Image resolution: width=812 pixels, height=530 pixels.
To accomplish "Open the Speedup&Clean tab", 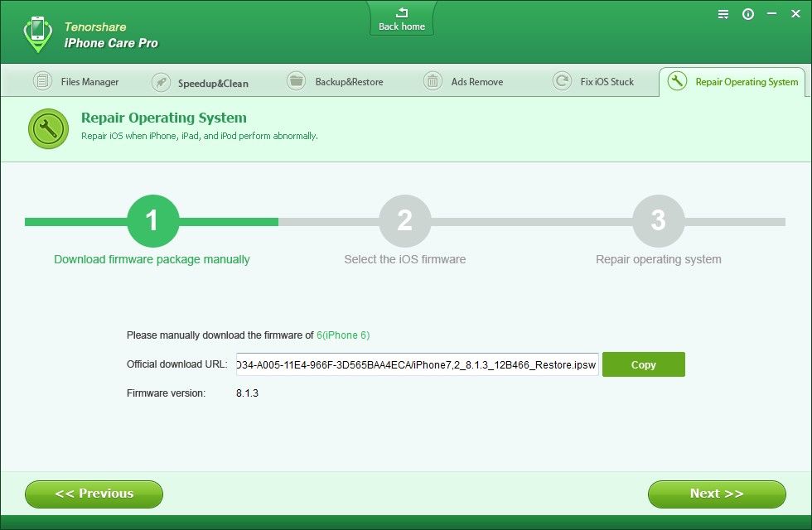I will [x=201, y=83].
